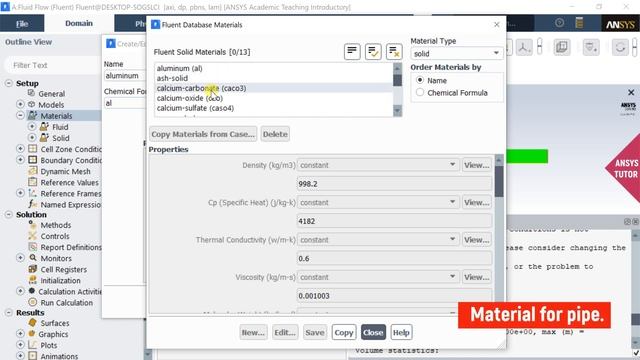Select calcium-sulfate (caso4) in the list
Viewport: 640px width, 360px height.
pos(195,108)
